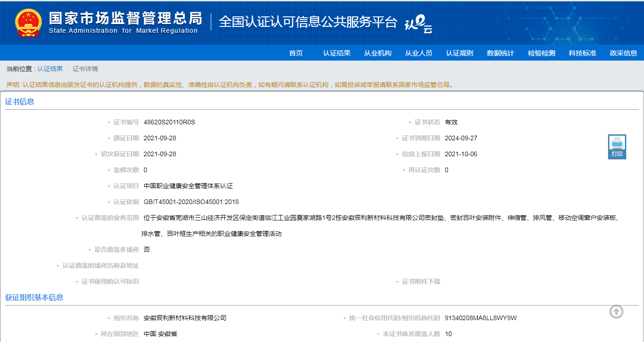Click report date 2021-10-06
The height and width of the screenshot is (342, 644).
461,154
